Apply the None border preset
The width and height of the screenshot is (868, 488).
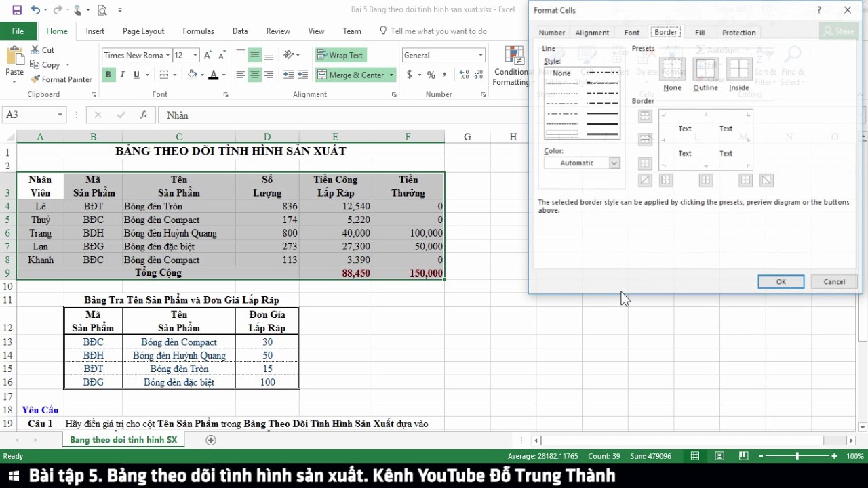tap(672, 69)
